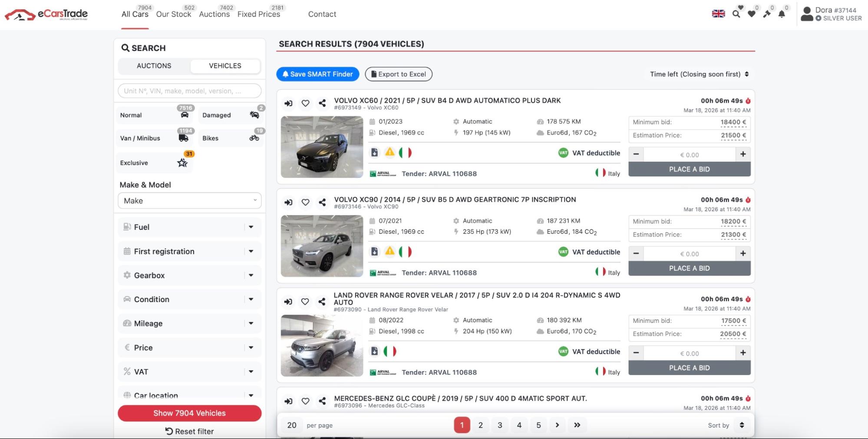Open the Make dropdown

tap(189, 201)
